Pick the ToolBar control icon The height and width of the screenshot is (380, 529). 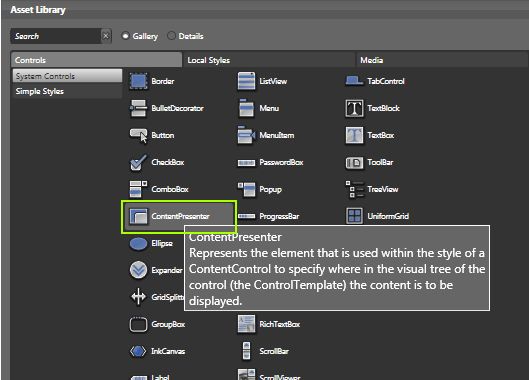[354, 163]
